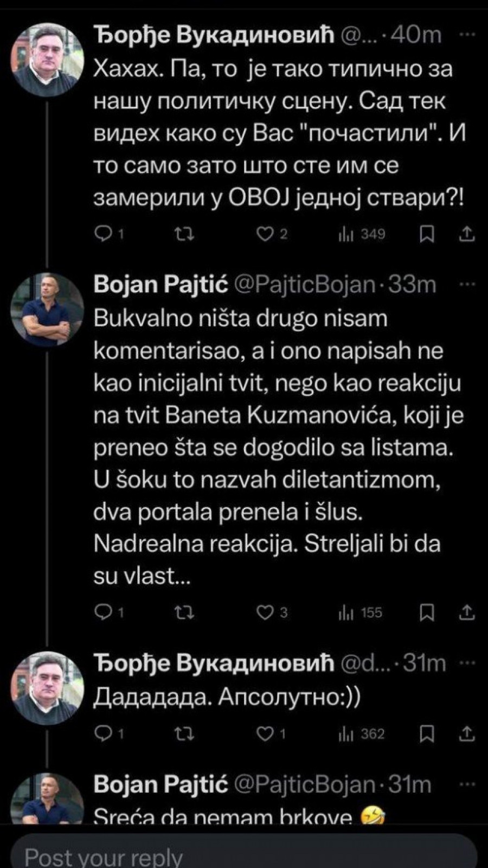Image resolution: width=488 pixels, height=868 pixels.
Task: Share the 'Дадададa. Апсолутно' tweet
Action: [467, 734]
